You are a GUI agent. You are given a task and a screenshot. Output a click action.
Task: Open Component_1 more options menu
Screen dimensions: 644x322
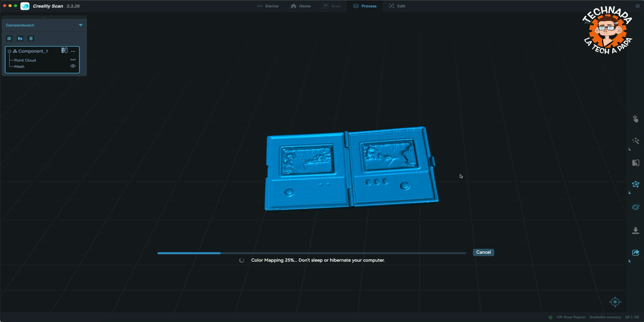click(73, 51)
